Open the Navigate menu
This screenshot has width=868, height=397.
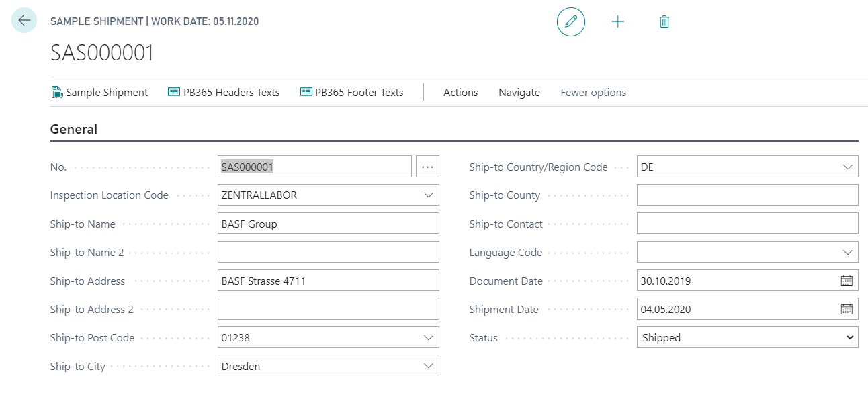[519, 93]
